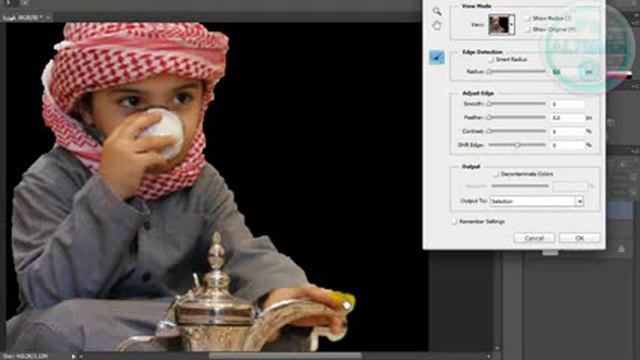Open the Output To dropdown
The image size is (640, 360).
click(536, 201)
